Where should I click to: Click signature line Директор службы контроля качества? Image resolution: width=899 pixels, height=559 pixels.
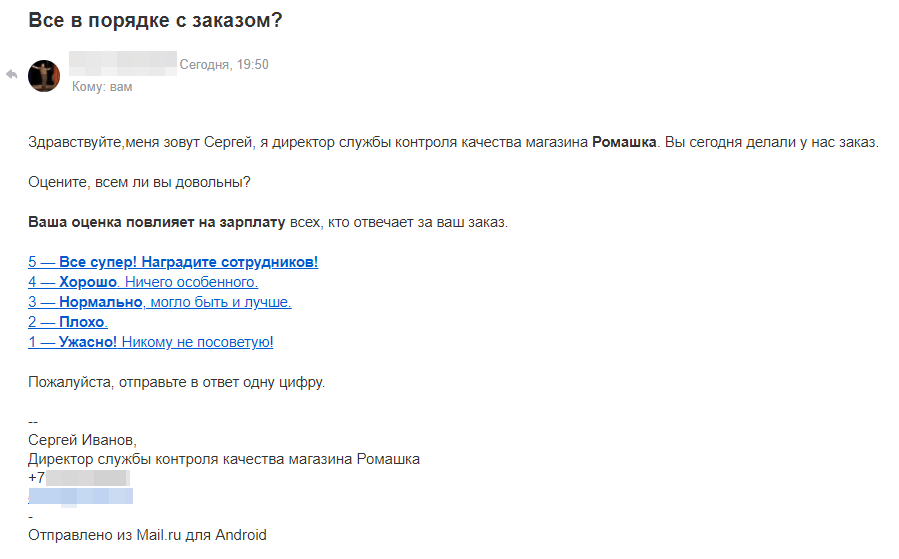tap(224, 459)
